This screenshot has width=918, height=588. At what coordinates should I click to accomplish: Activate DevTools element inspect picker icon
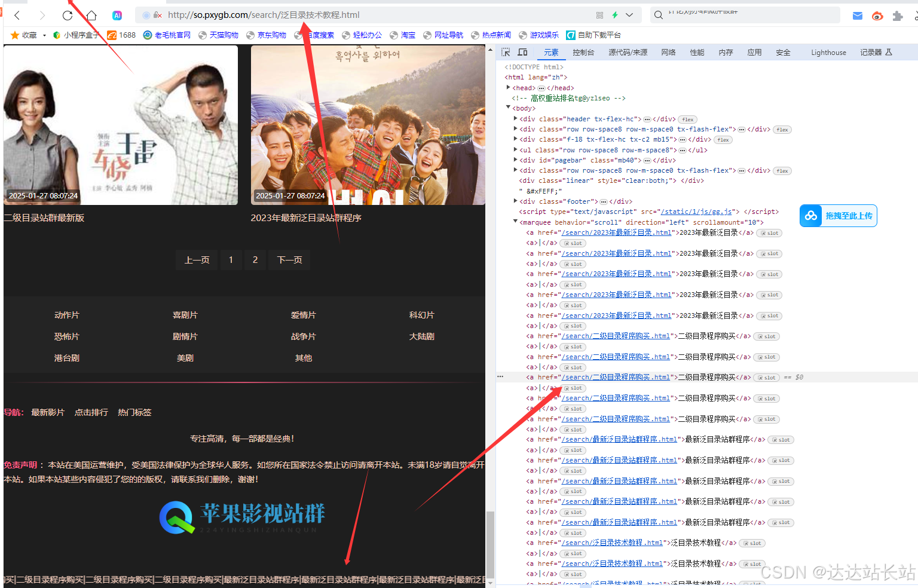(506, 53)
